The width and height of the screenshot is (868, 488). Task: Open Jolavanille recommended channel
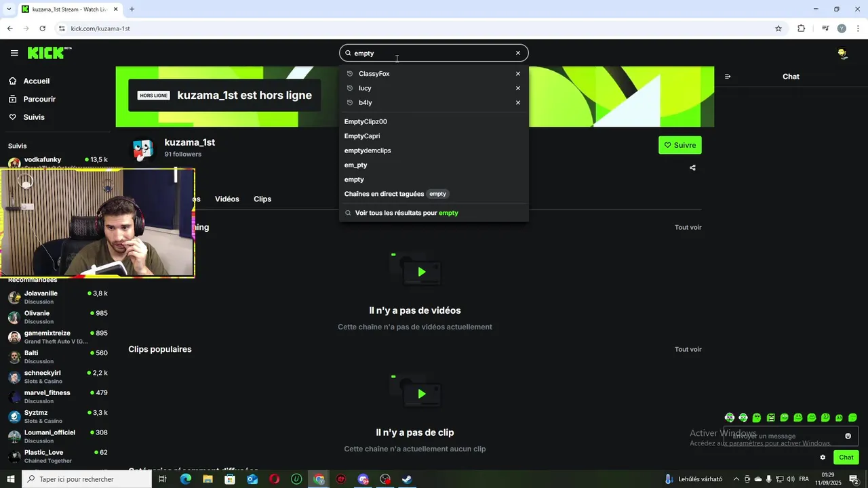pos(58,298)
